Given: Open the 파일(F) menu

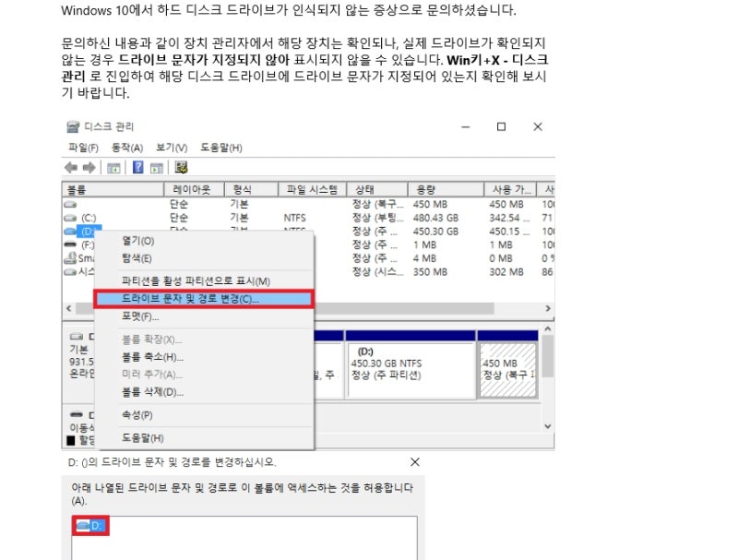Looking at the screenshot, I should [x=83, y=148].
